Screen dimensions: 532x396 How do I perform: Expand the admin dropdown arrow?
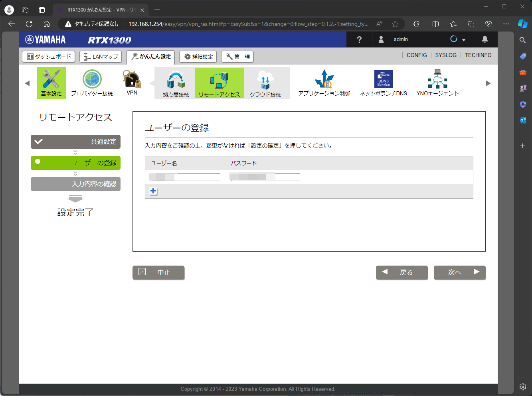464,40
